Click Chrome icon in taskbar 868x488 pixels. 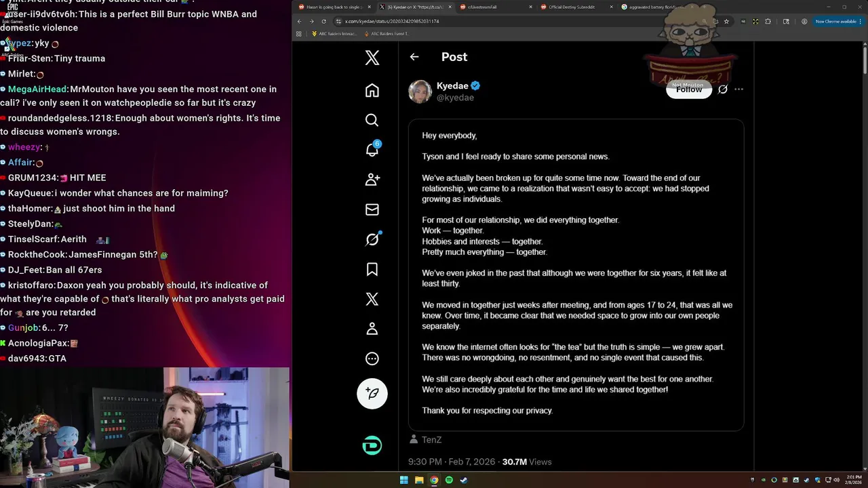(x=434, y=480)
